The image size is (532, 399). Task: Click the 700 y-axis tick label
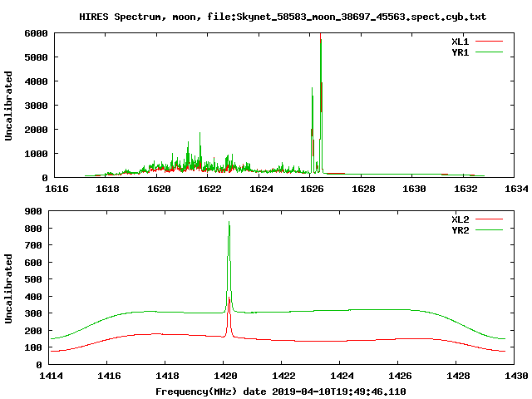pos(33,245)
